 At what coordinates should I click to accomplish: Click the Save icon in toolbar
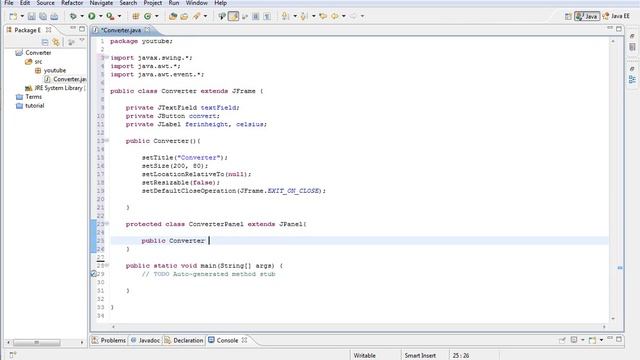click(31, 16)
